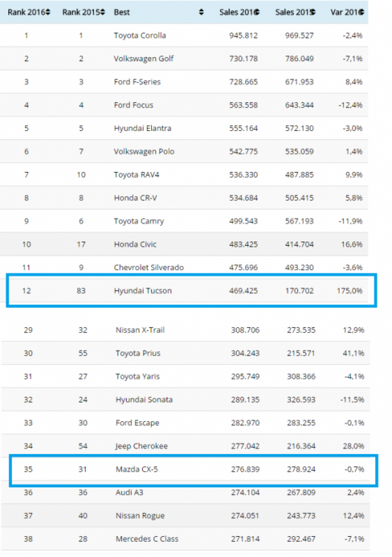Select highlighted Hyundai Tucson row
392x557 pixels.
click(x=191, y=291)
